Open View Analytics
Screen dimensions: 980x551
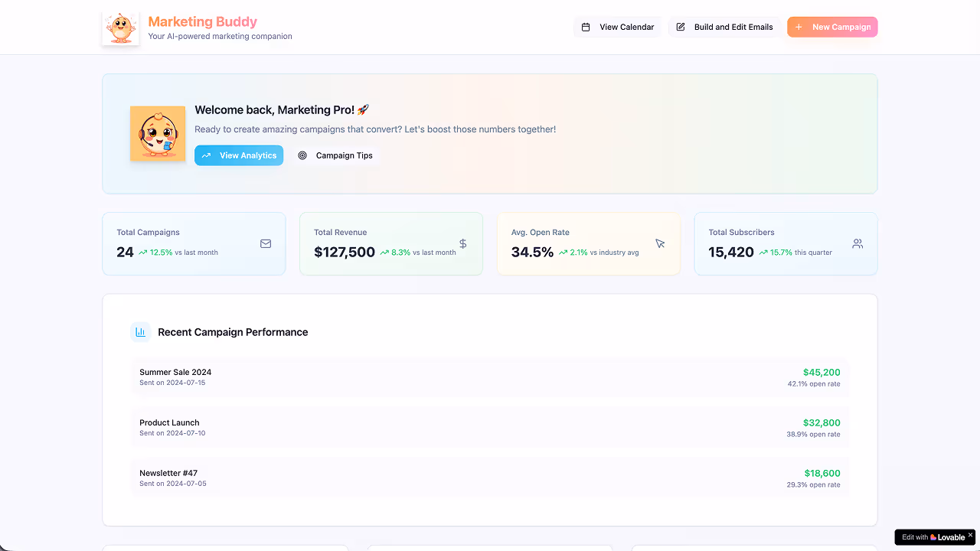[239, 155]
